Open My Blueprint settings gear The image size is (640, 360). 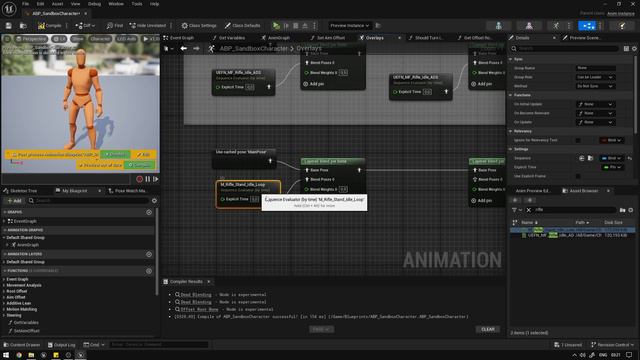[154, 200]
